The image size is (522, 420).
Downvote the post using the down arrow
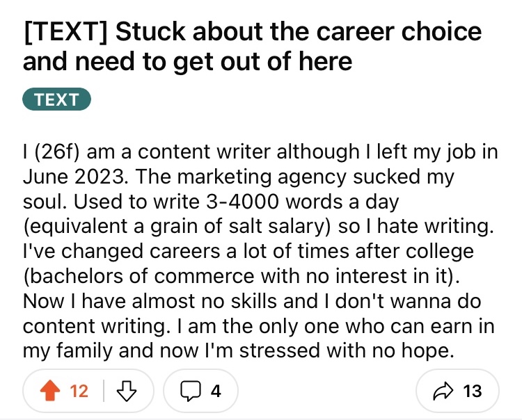click(x=127, y=391)
